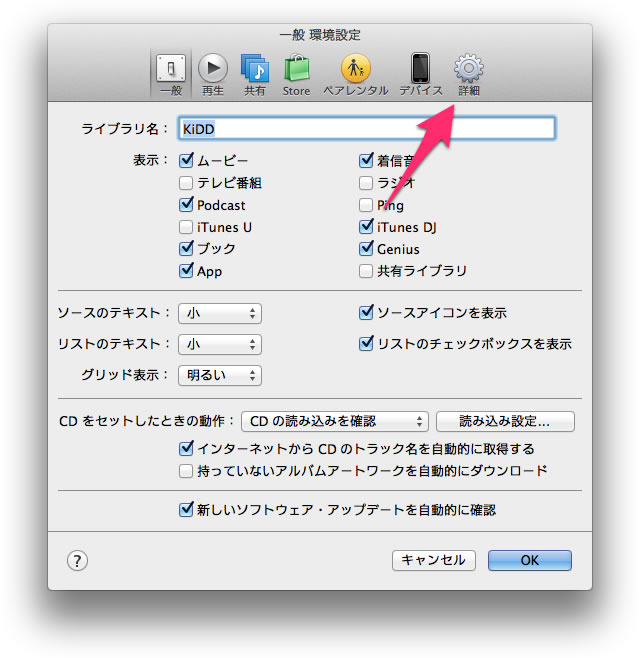Viewport: 640px width, 658px height.
Task: Enable the Ping checkbox
Action: coord(366,205)
